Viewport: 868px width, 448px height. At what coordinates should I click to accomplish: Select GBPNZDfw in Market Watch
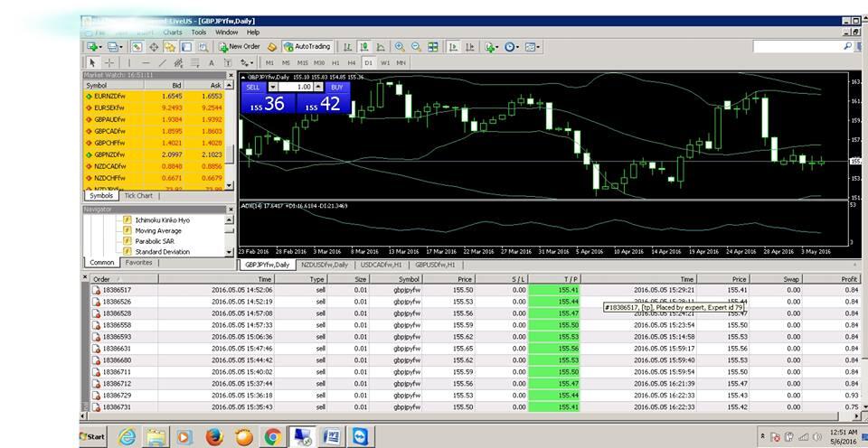tap(154, 154)
